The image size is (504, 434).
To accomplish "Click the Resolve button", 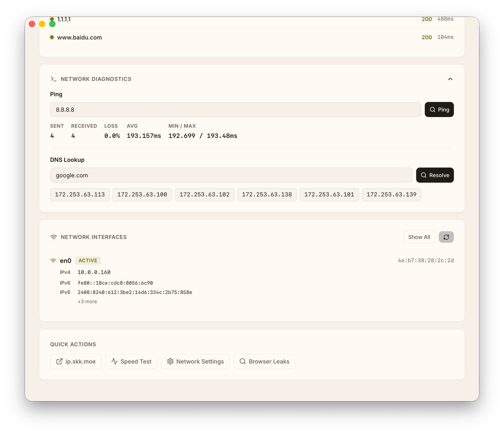I will click(435, 175).
